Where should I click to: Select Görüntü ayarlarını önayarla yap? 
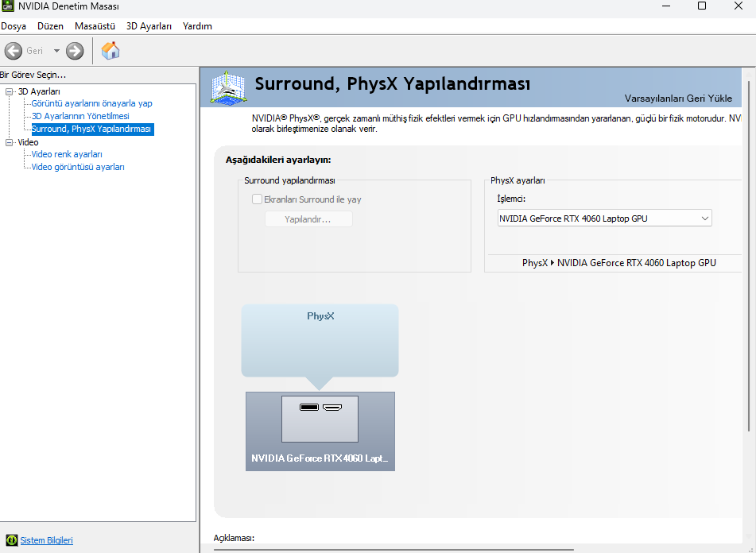pos(91,103)
